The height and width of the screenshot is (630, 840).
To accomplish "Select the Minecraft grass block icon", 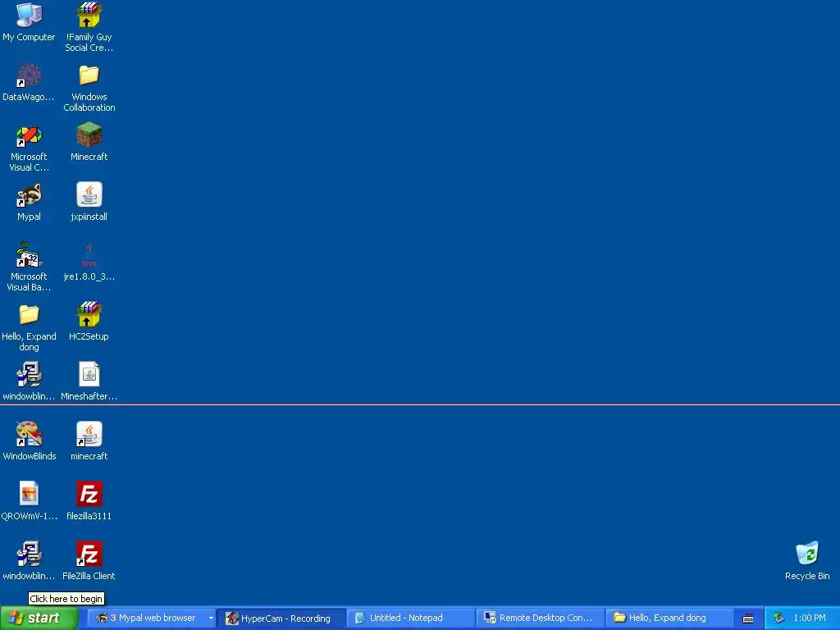I will pos(89,135).
